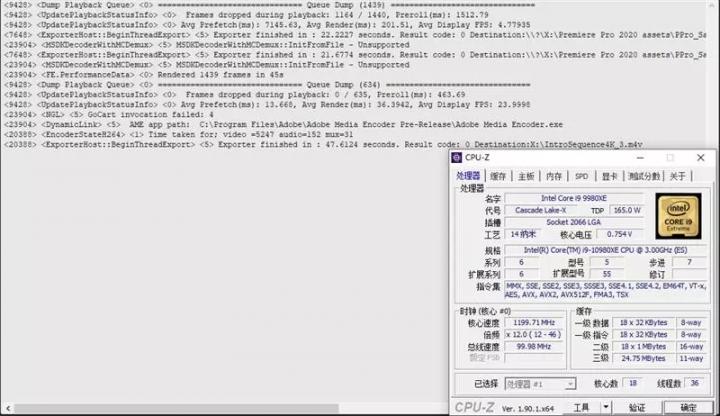720x416 pixels.
Task: Click the 24.75 MBytes L3 cache value
Action: point(643,359)
